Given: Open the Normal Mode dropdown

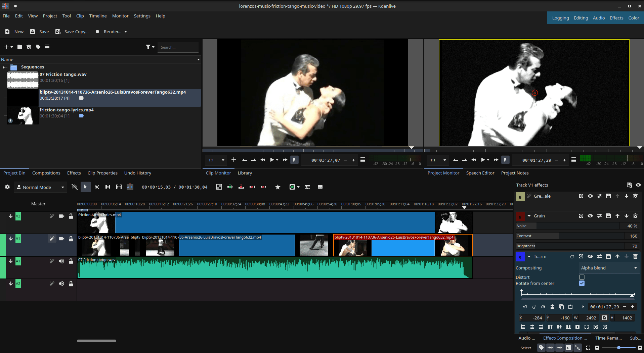Looking at the screenshot, I should (40, 187).
